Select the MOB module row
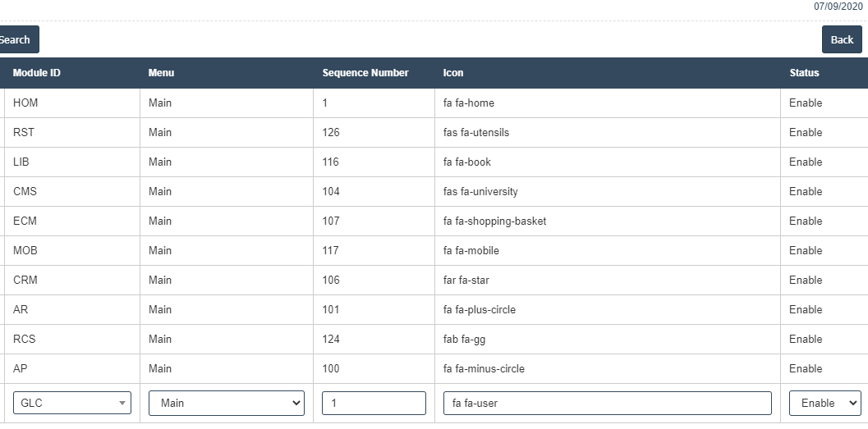Screen dimensions: 868x429 (25, 250)
